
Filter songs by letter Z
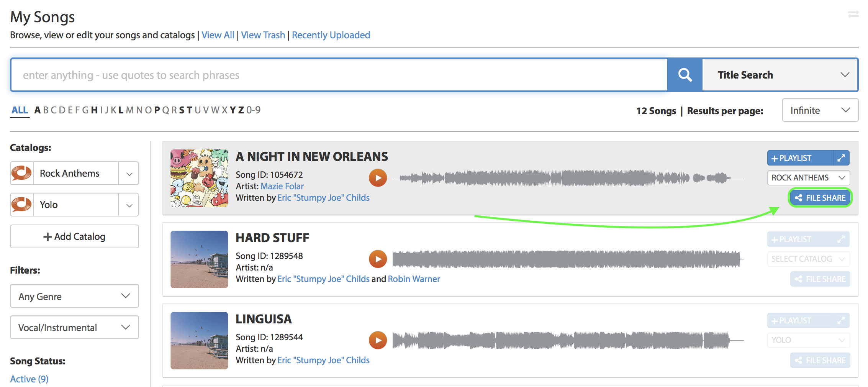coord(241,110)
